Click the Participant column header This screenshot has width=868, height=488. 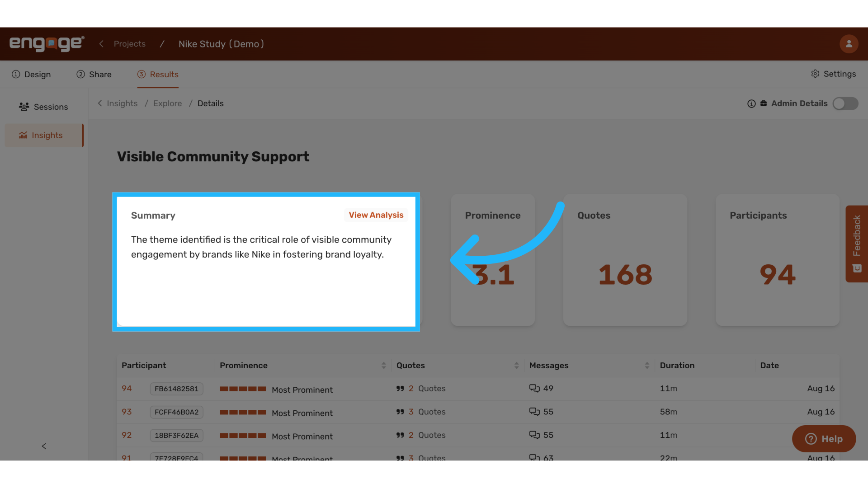[x=144, y=366]
